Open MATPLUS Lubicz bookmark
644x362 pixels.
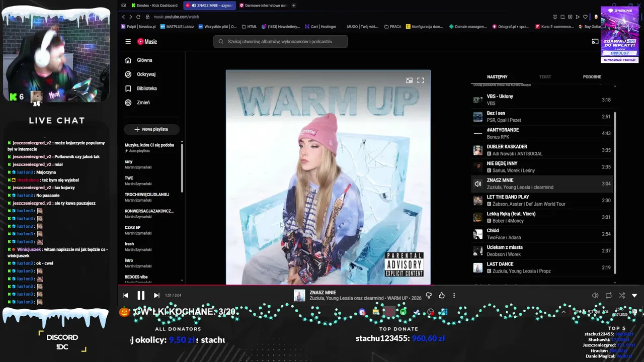pos(177,27)
